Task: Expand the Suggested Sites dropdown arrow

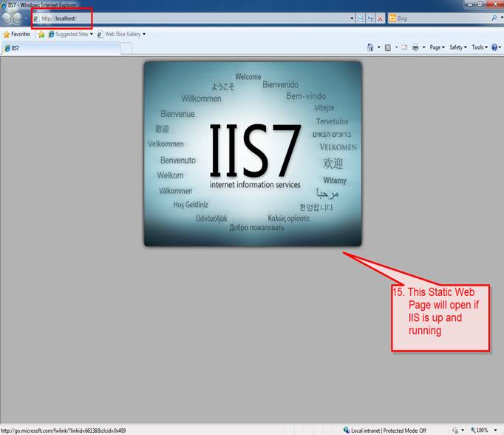Action: 92,34
